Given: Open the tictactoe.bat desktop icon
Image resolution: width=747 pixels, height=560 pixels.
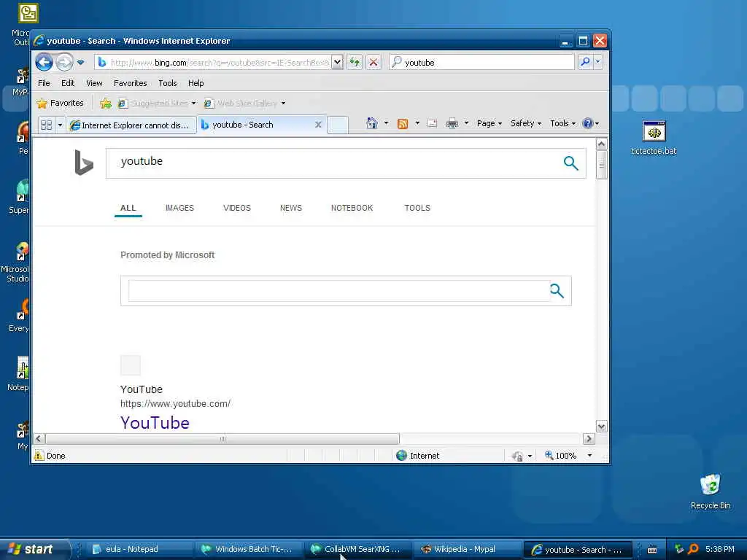Looking at the screenshot, I should (654, 138).
